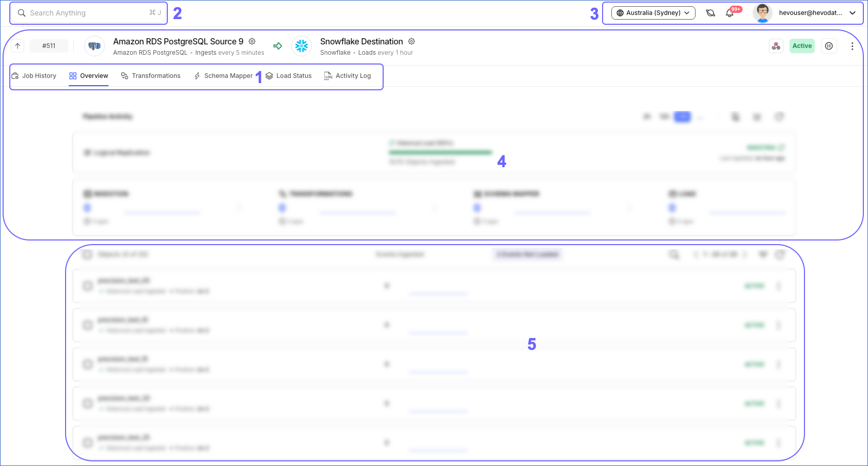Expand the hevouser account menu chevron
The height and width of the screenshot is (466, 868).
click(853, 13)
